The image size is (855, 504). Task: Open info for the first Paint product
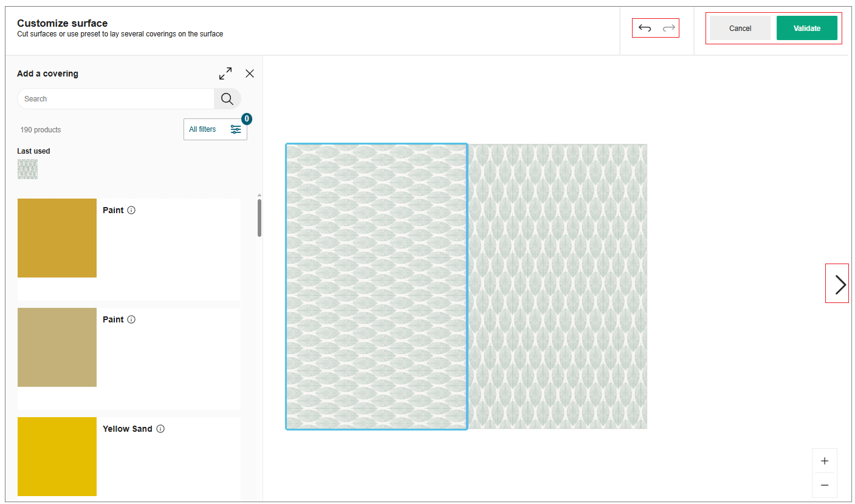(x=132, y=210)
